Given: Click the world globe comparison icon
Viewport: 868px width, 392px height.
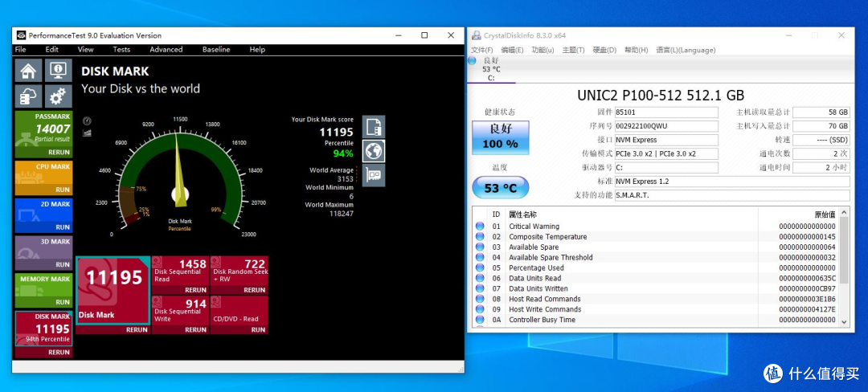Looking at the screenshot, I should [x=374, y=151].
